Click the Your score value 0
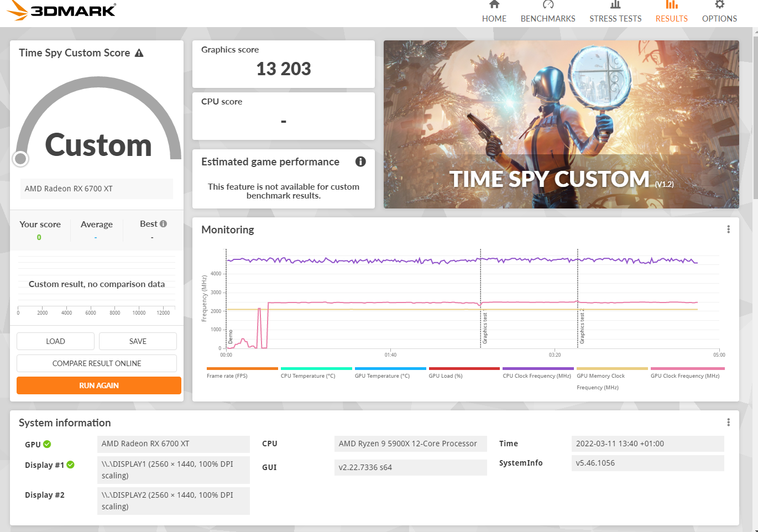Viewport: 758px width, 532px height. click(x=39, y=237)
